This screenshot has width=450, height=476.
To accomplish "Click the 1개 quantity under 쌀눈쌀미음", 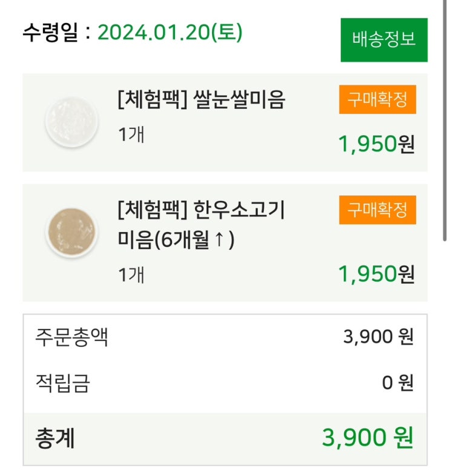I will (131, 134).
